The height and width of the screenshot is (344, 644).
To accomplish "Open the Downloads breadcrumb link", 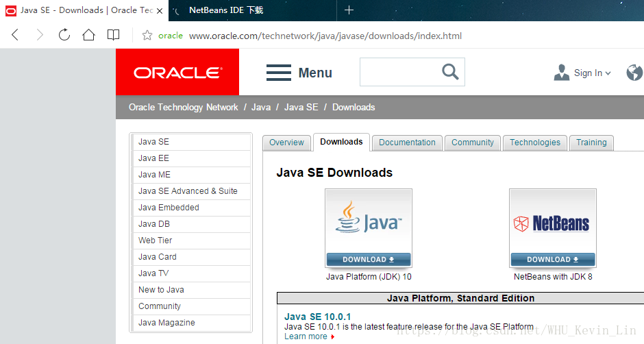I will click(x=354, y=108).
